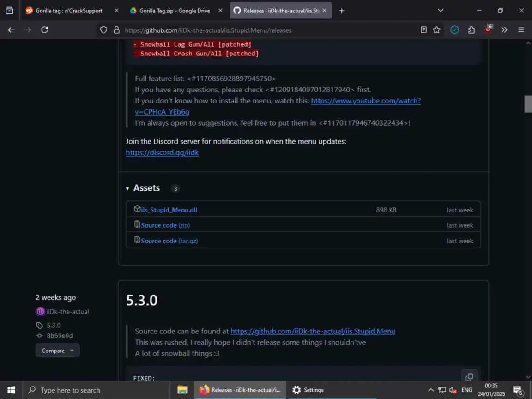Image resolution: width=532 pixels, height=399 pixels.
Task: Open tracking protection shield icon
Action: 103,30
